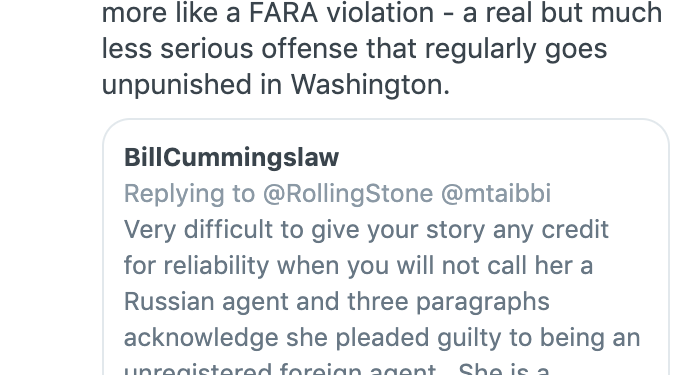Click the 'less serious offense' line
Image resolution: width=688 pixels, height=375 pixels.
(354, 49)
